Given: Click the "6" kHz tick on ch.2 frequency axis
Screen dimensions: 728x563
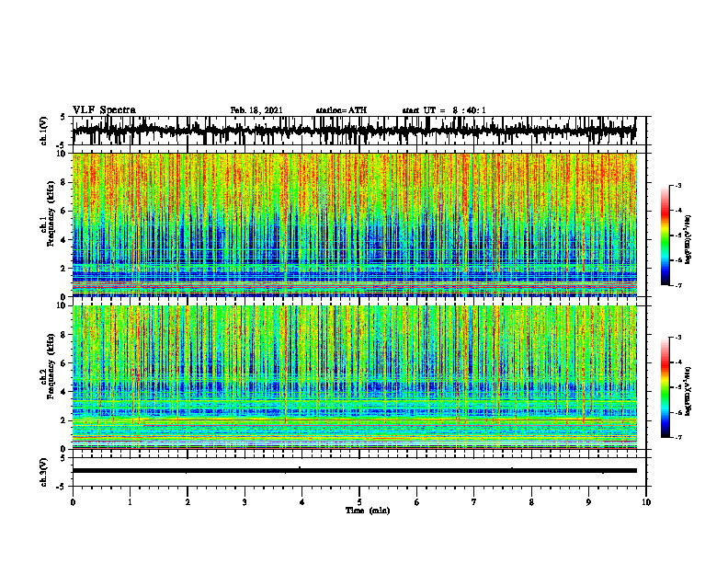Looking at the screenshot, I should tap(64, 363).
